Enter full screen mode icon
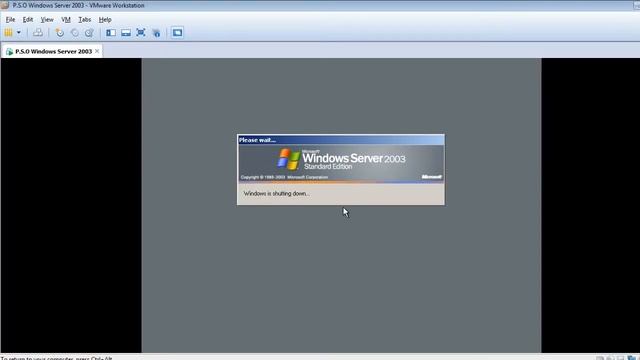 click(x=141, y=33)
